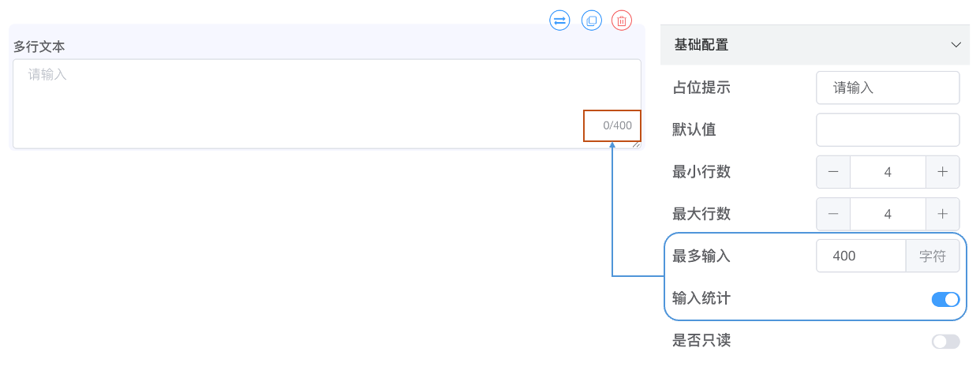Increase 最大行数 with the plus button
The image size is (980, 374).
tap(942, 214)
